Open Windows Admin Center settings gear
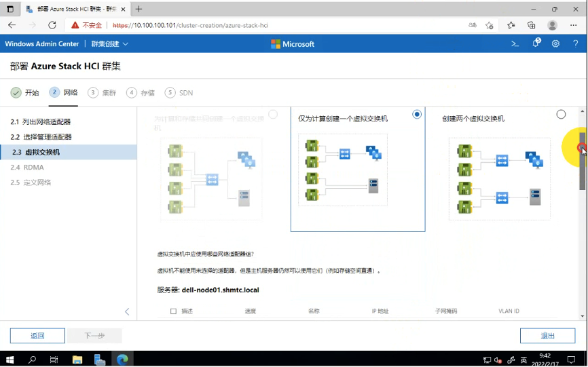The image size is (588, 367). [555, 44]
